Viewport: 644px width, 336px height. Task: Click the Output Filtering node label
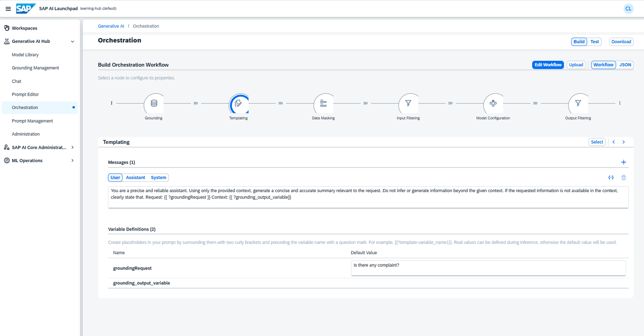point(578,118)
